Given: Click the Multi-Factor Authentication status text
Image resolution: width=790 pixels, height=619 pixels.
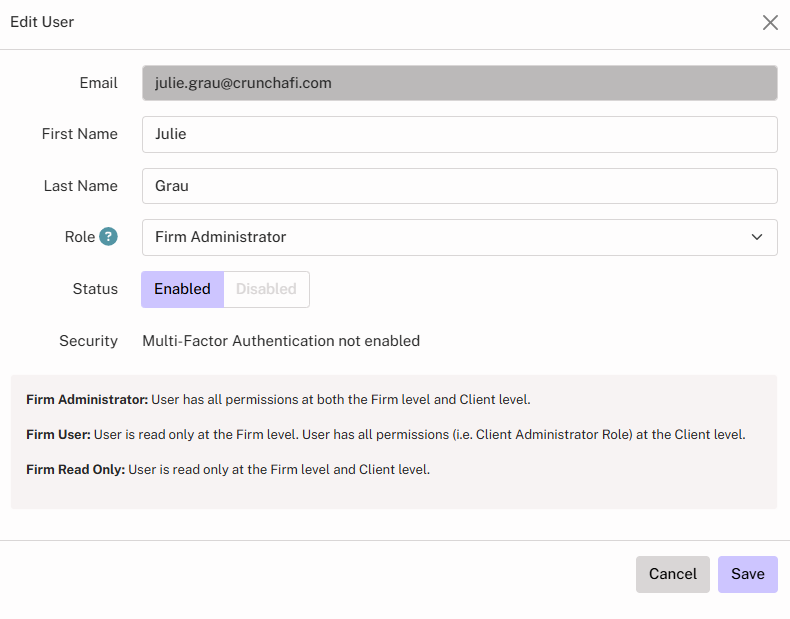Looking at the screenshot, I should pos(281,341).
